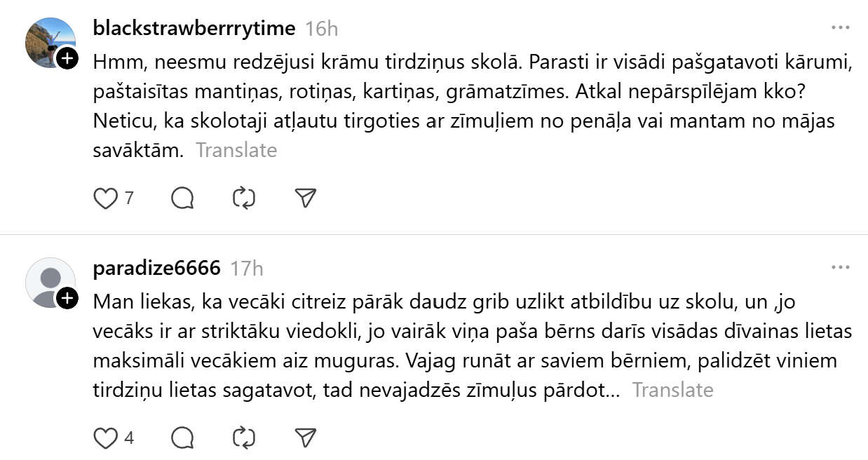
Task: Translate the paradize6666 post
Action: [672, 390]
